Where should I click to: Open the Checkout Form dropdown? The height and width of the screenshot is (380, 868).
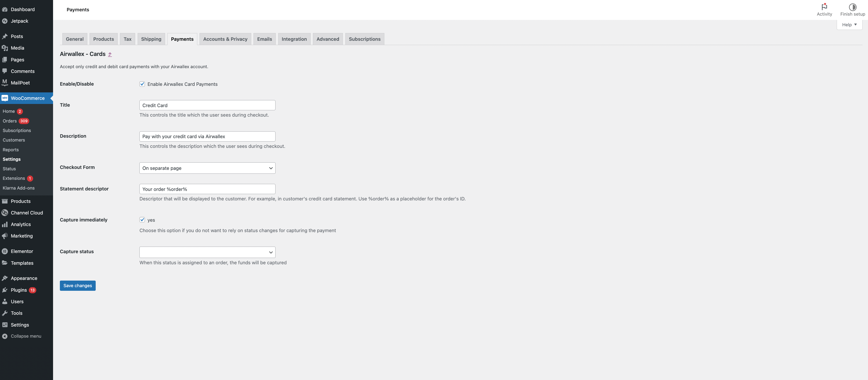[207, 168]
